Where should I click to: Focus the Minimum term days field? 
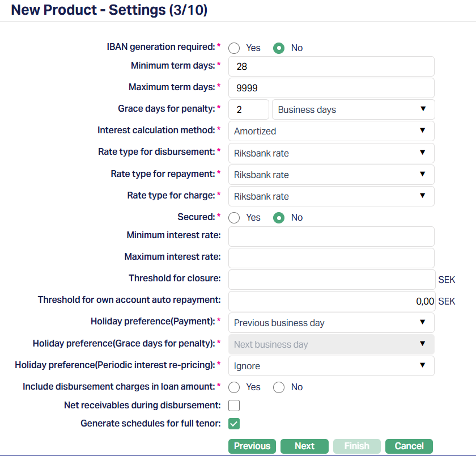[x=331, y=66]
